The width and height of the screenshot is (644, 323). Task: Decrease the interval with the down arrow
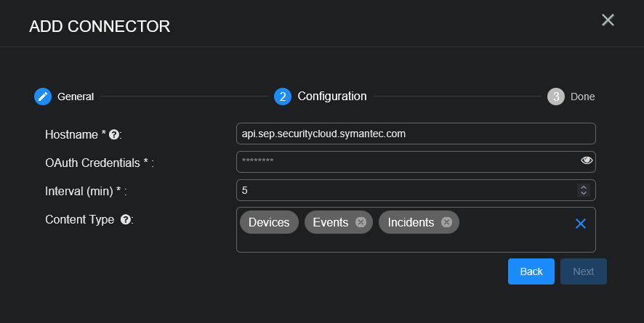(582, 193)
